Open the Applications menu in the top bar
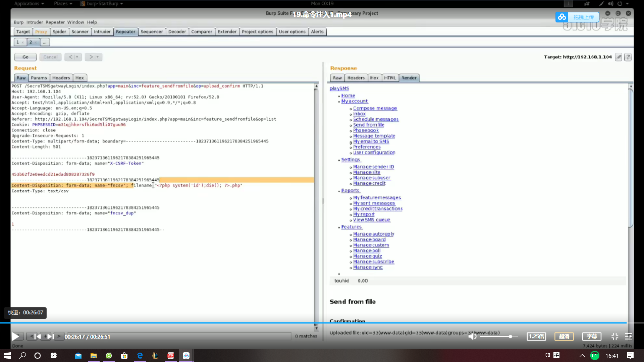 pyautogui.click(x=29, y=3)
